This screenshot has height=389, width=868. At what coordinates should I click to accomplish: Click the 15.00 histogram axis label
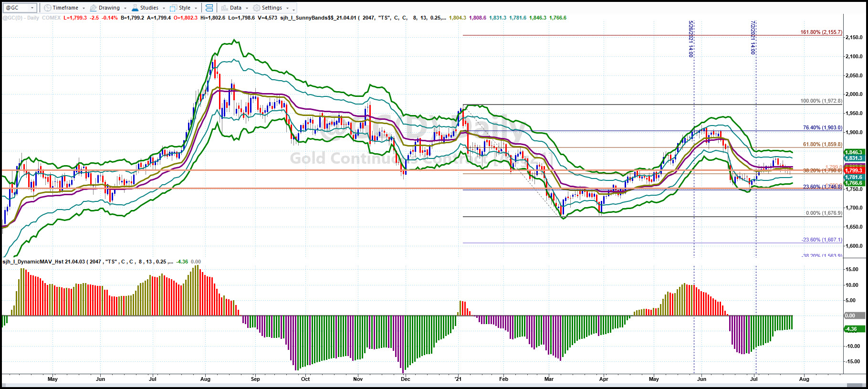[x=852, y=270]
